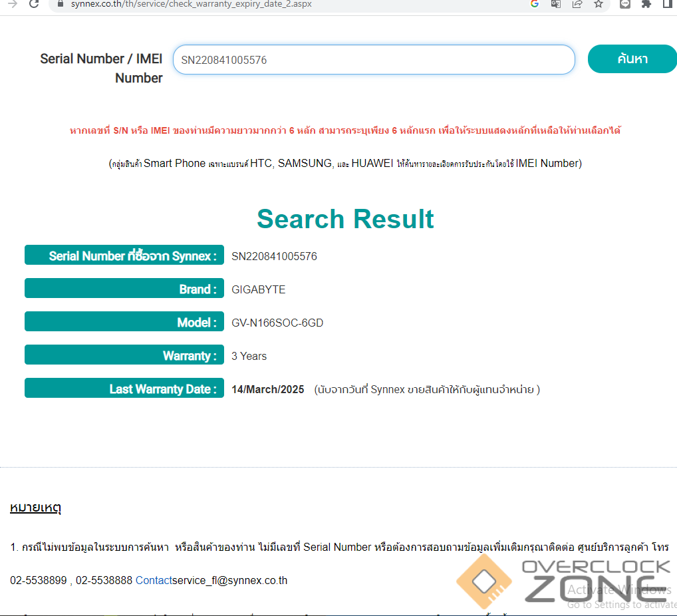This screenshot has width=677, height=616.
Task: Click the Brand : label
Action: point(124,288)
